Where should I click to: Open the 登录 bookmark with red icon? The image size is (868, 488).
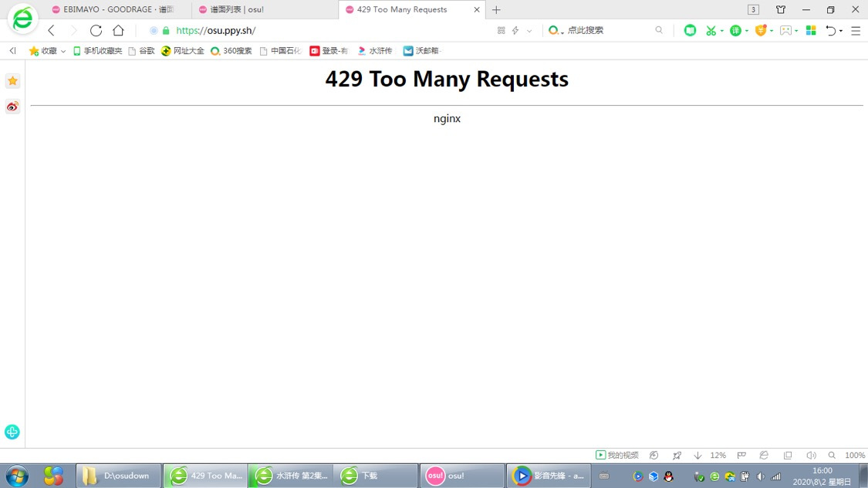pyautogui.click(x=329, y=51)
